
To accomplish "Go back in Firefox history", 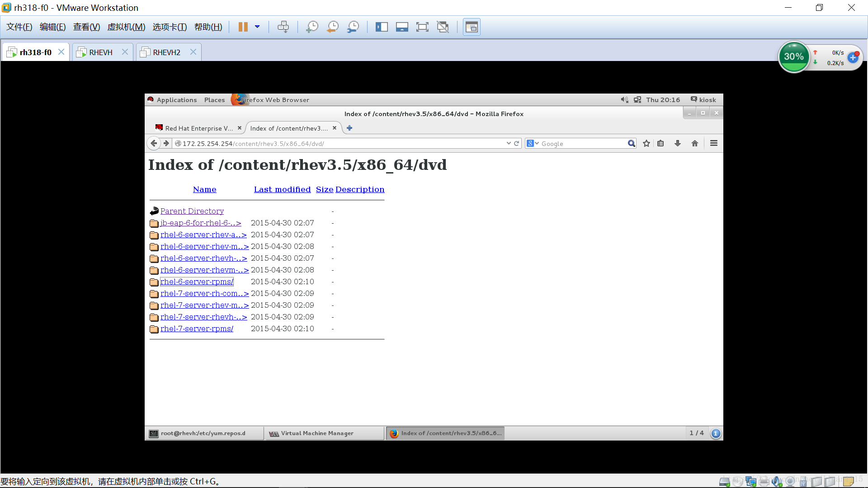I will click(154, 143).
